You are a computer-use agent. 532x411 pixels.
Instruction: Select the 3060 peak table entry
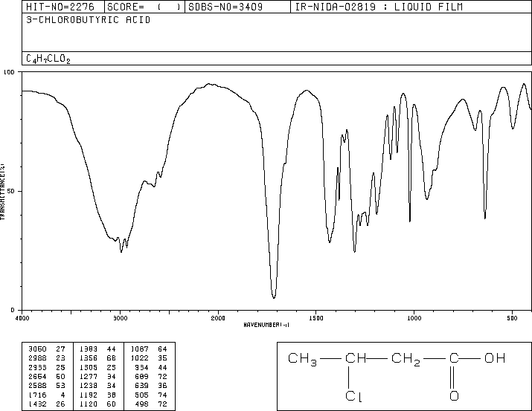[37, 349]
